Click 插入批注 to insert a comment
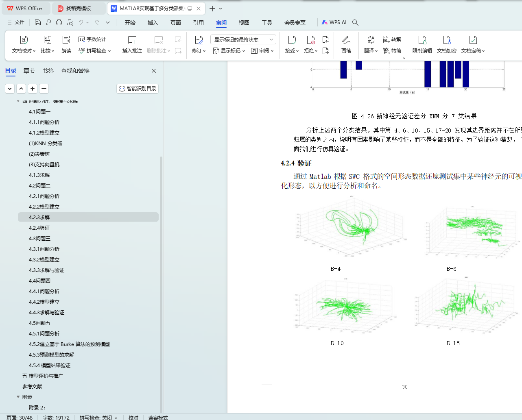 pos(132,45)
